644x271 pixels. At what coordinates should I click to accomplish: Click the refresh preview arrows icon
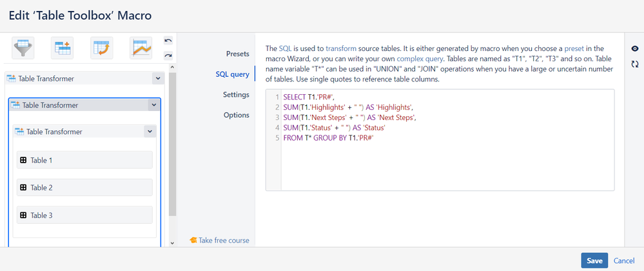pos(635,64)
